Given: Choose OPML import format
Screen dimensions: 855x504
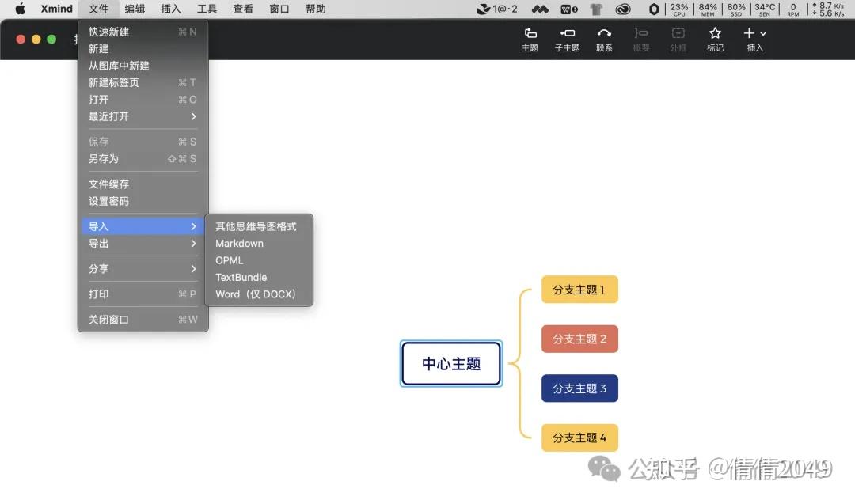Looking at the screenshot, I should point(229,260).
